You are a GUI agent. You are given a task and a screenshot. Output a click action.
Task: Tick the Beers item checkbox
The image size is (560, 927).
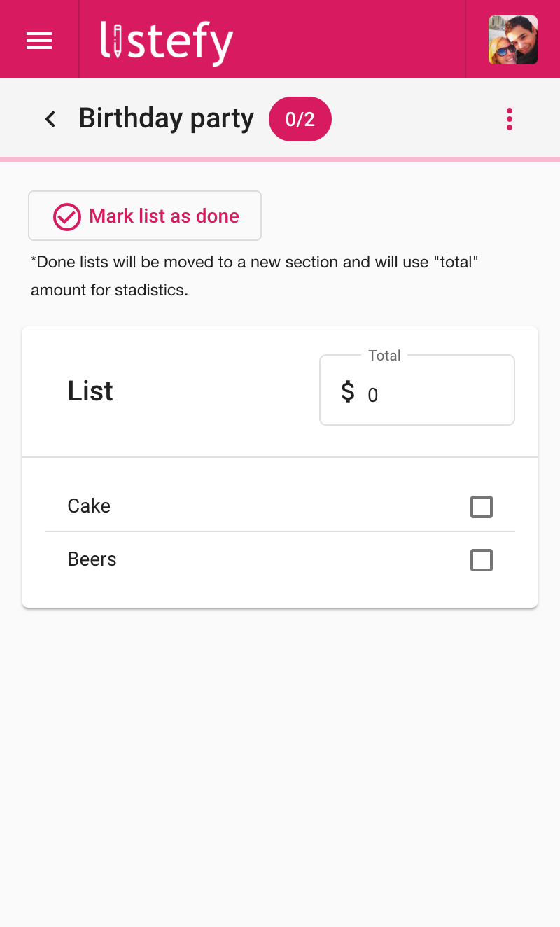point(482,560)
